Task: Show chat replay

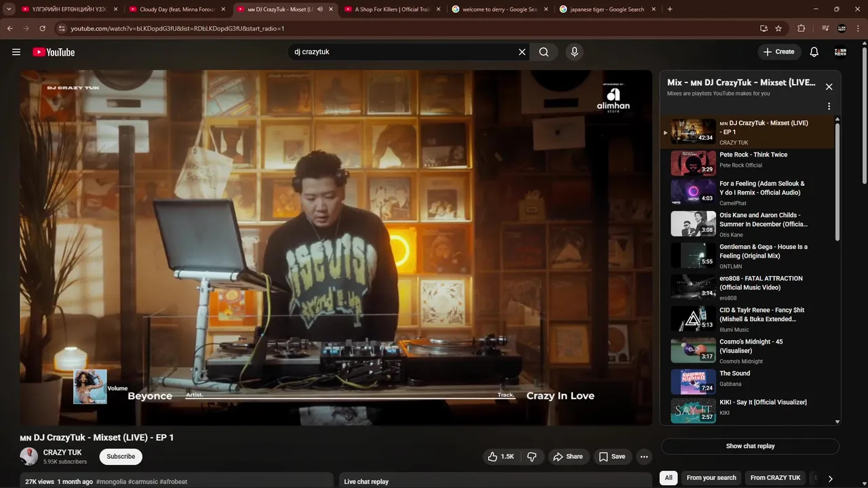Action: pyautogui.click(x=750, y=446)
